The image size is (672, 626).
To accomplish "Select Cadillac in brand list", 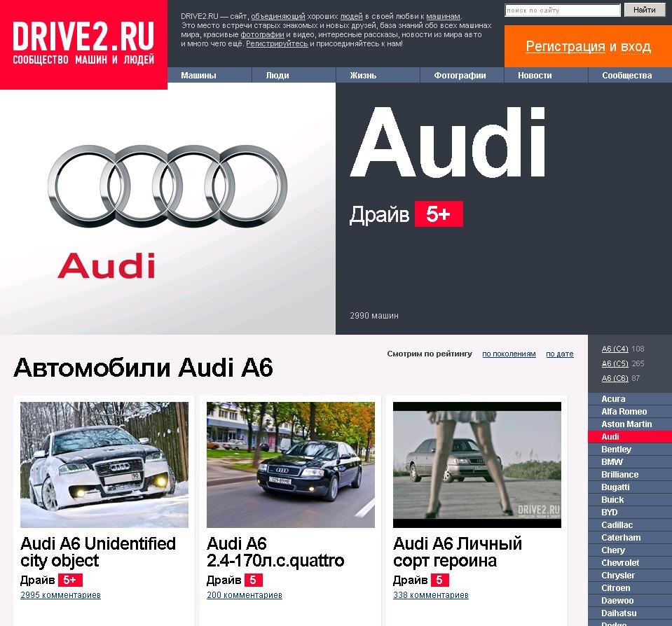I will click(x=630, y=525).
